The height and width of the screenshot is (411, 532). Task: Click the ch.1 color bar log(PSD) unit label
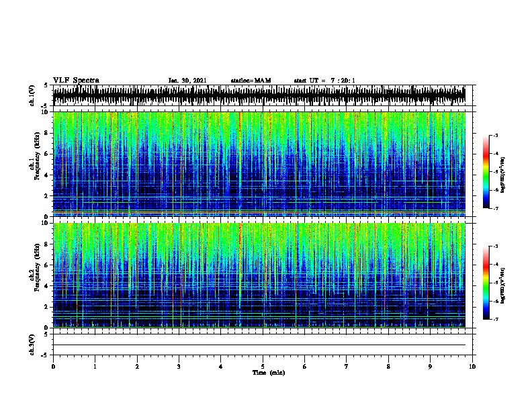[x=502, y=175]
